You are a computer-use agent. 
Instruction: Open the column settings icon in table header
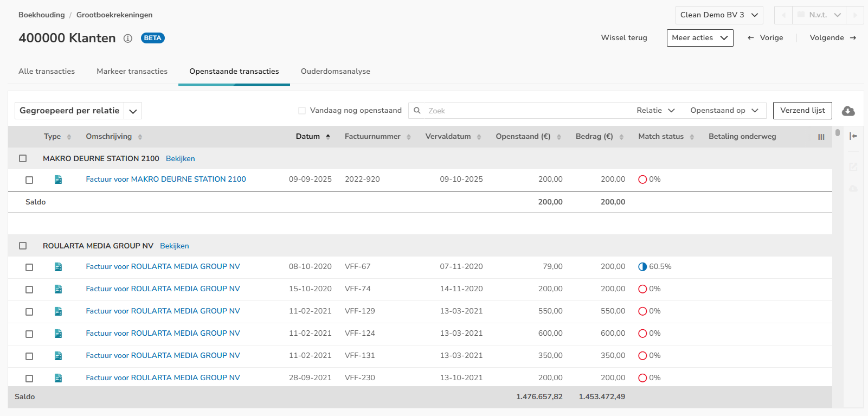pyautogui.click(x=821, y=137)
